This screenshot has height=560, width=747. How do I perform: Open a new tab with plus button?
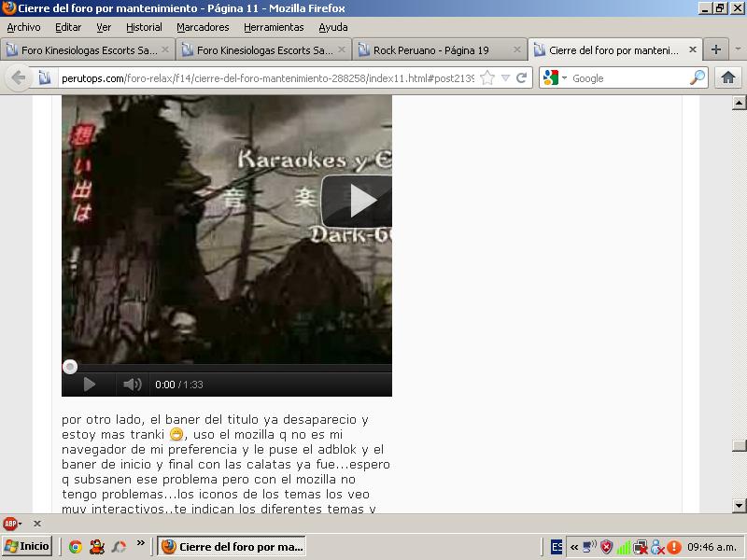click(715, 49)
